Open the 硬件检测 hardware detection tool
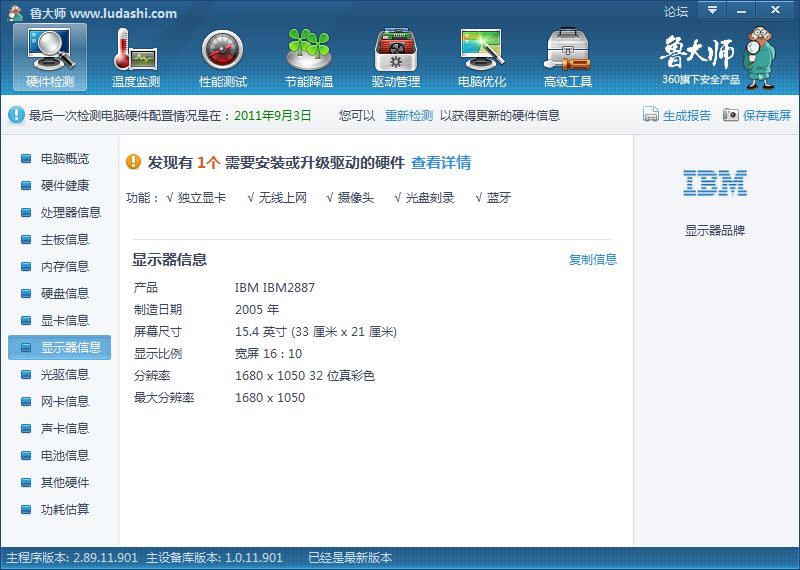This screenshot has width=800, height=570. click(50, 58)
